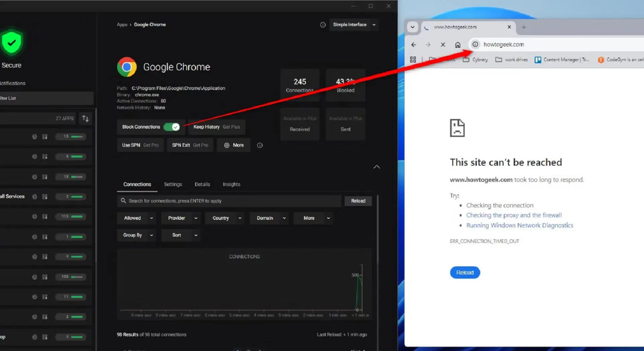Open the CodeGym bookmark

click(621, 60)
